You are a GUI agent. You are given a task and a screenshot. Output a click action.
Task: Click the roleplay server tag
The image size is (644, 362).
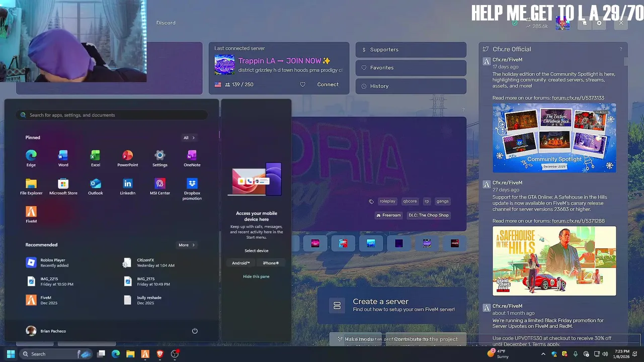(387, 201)
